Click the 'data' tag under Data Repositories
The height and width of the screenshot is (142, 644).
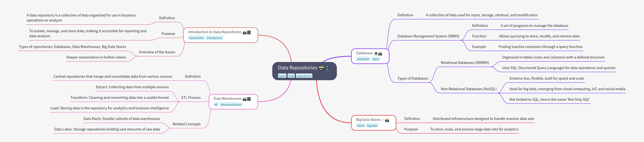(x=291, y=76)
